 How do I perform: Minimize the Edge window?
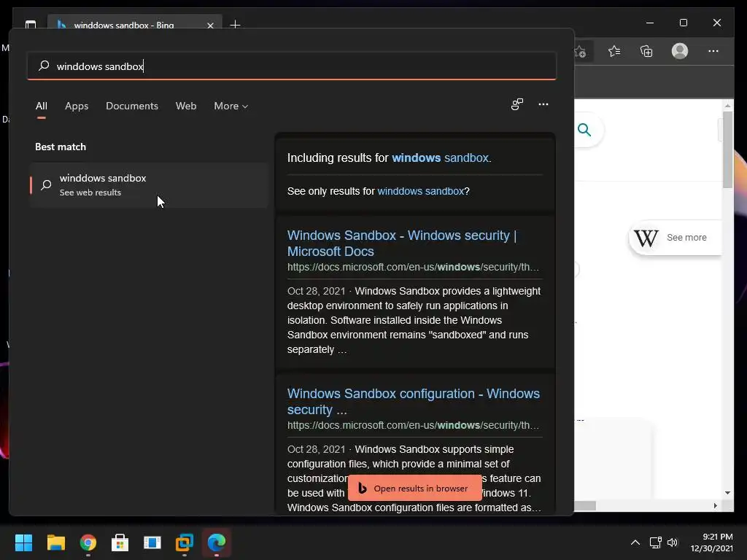650,23
